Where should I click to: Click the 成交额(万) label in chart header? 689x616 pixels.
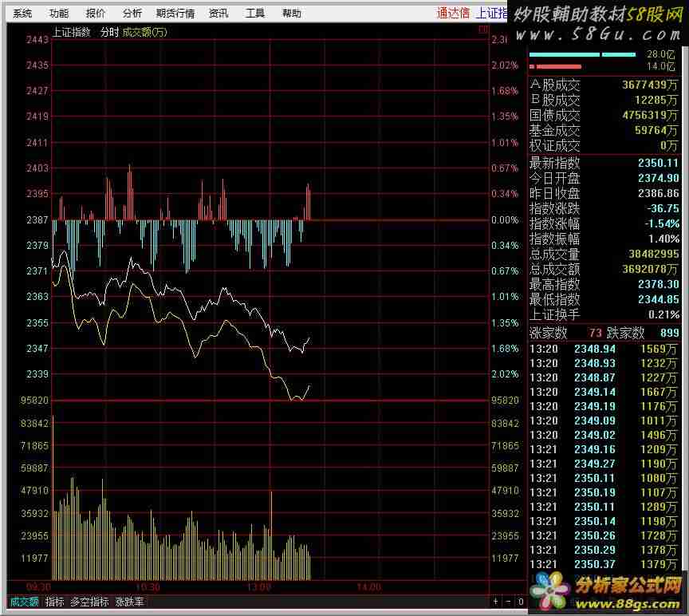click(x=144, y=32)
